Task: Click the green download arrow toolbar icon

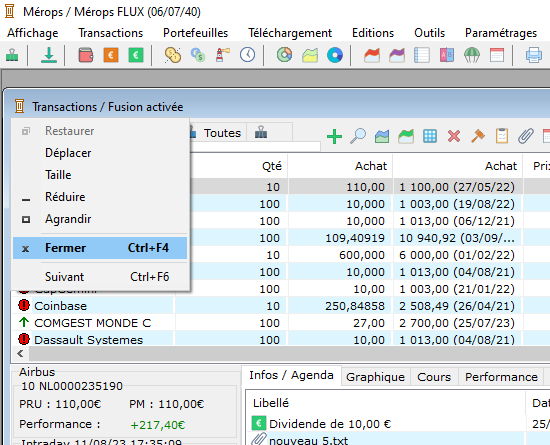Action: click(49, 55)
